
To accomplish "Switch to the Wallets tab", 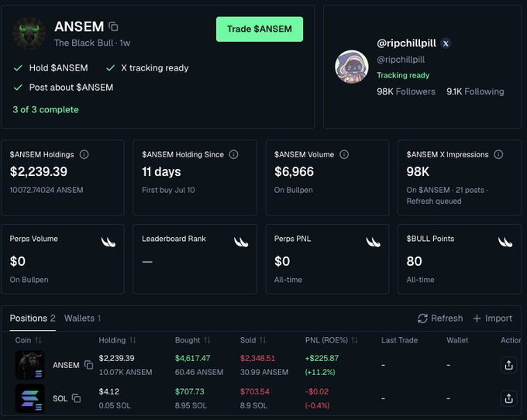I will [x=83, y=318].
